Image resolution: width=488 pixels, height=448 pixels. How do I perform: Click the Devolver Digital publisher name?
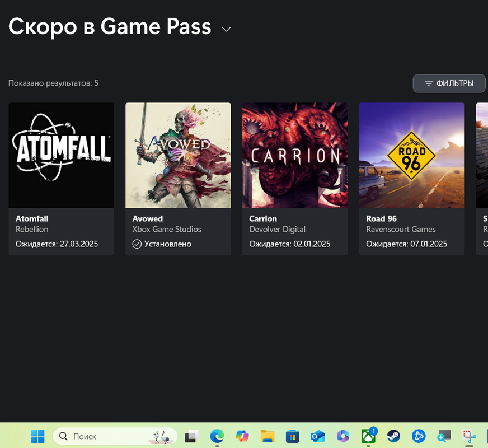[278, 230]
